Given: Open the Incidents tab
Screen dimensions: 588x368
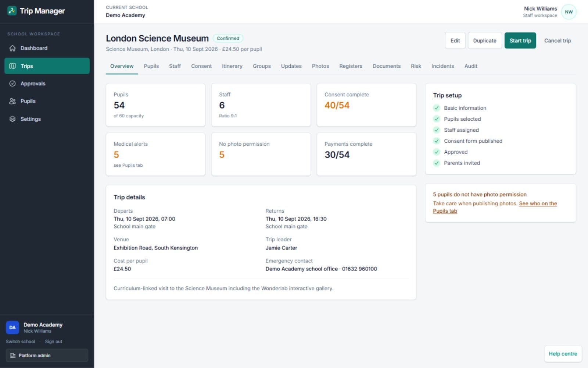Looking at the screenshot, I should 442,66.
